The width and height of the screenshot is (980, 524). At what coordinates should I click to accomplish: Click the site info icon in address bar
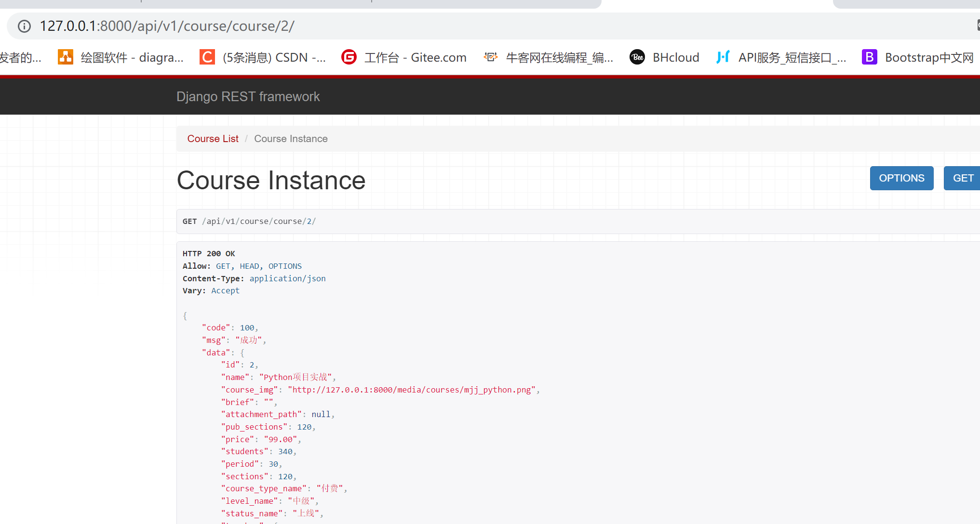pos(24,26)
